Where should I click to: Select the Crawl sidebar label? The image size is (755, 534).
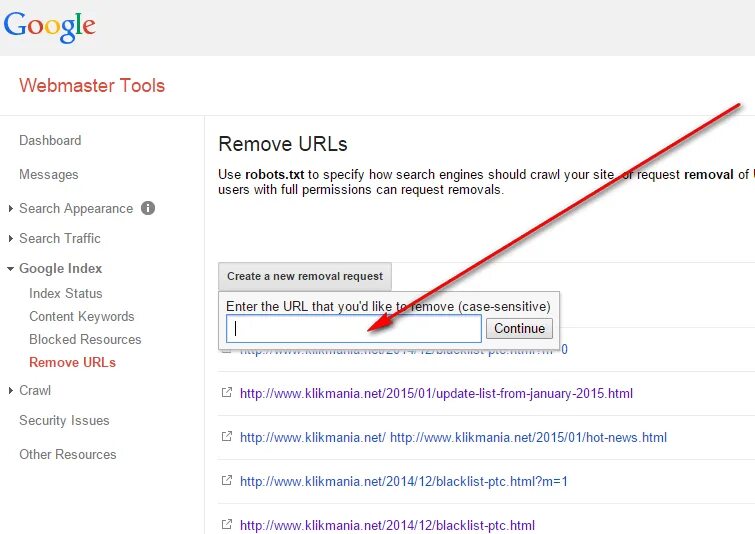pyautogui.click(x=35, y=391)
